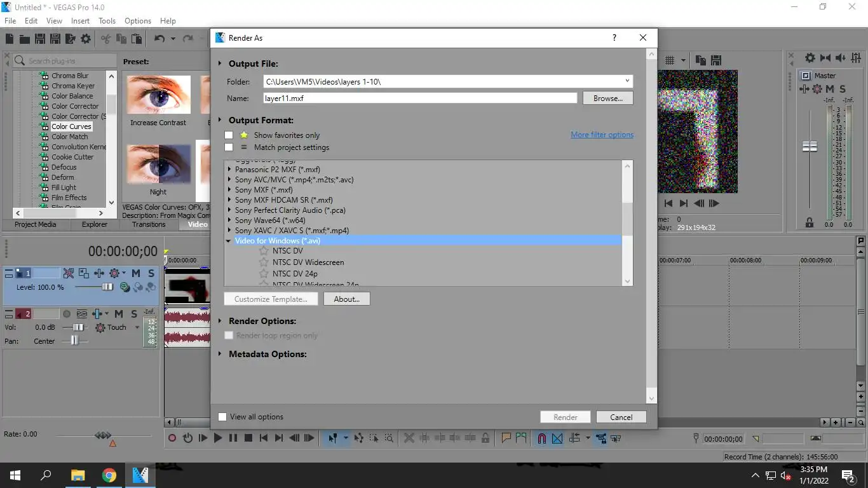This screenshot has height=488, width=868.
Task: Open the Options menu
Action: (138, 20)
